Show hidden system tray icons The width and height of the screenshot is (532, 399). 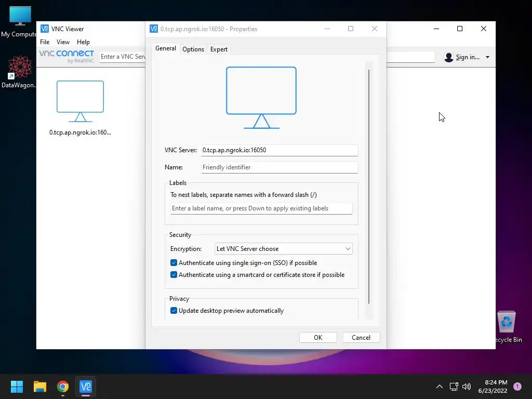pos(440,387)
